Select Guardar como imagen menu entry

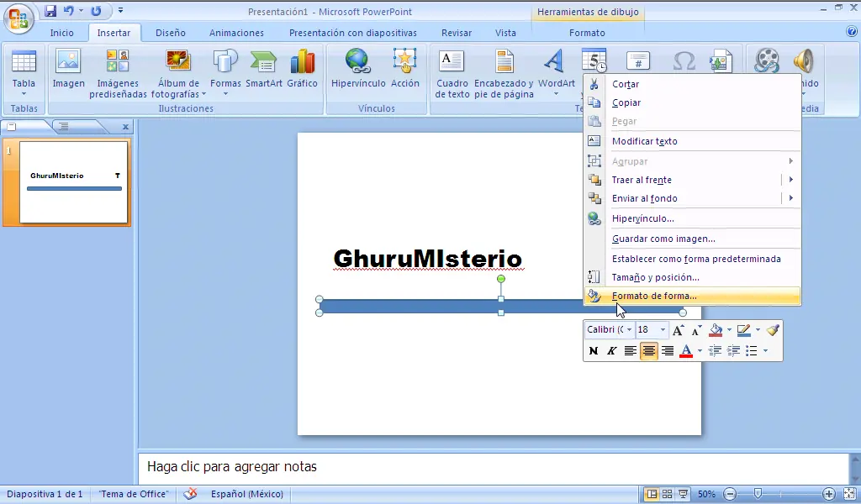(x=693, y=239)
